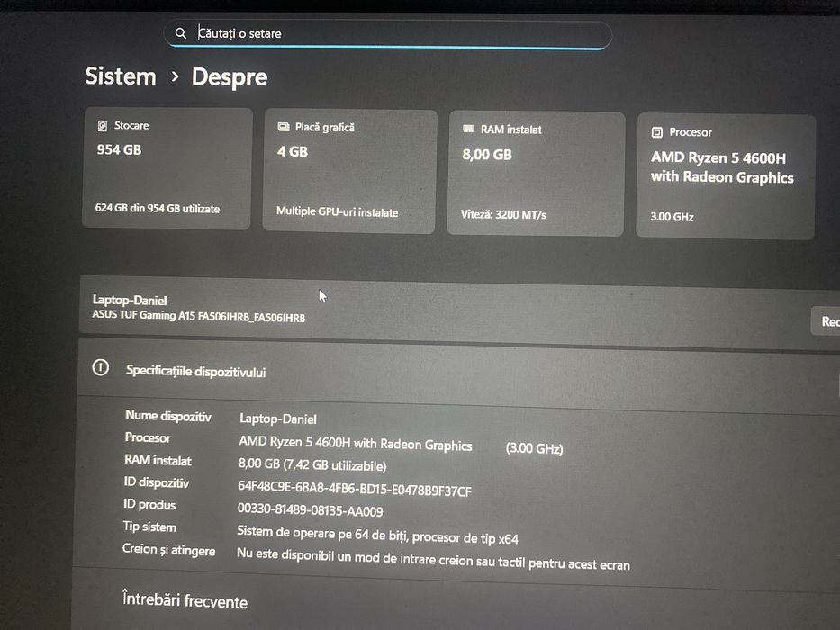
Task: Open the Placă grafică card
Action: click(350, 171)
